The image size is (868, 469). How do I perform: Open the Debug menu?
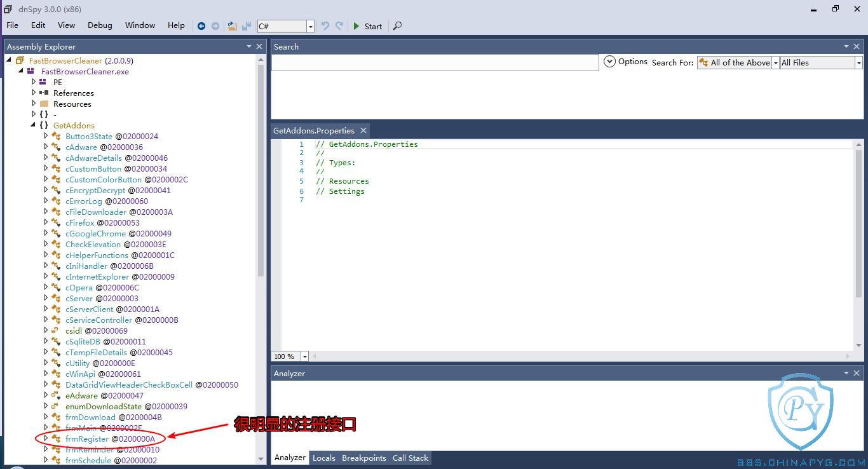[x=100, y=25]
